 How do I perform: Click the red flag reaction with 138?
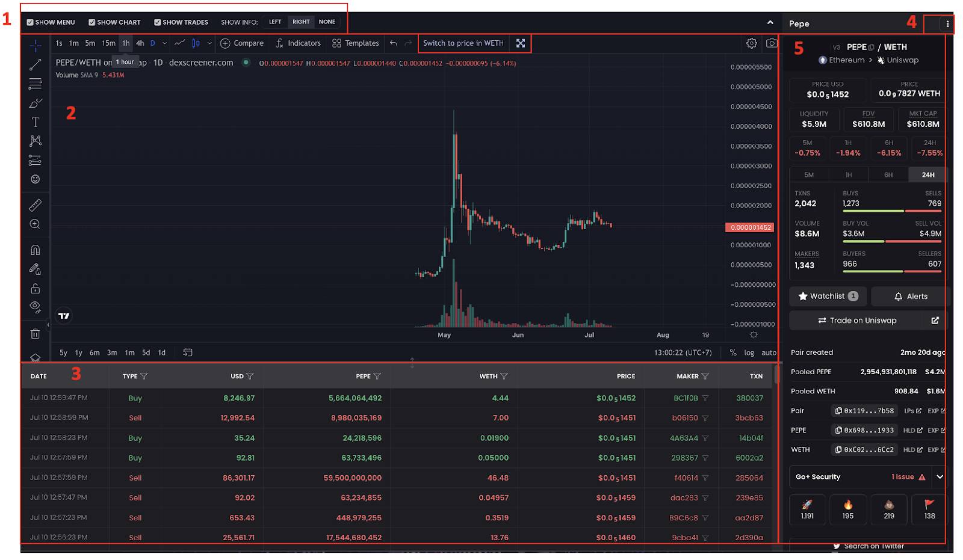(x=930, y=509)
